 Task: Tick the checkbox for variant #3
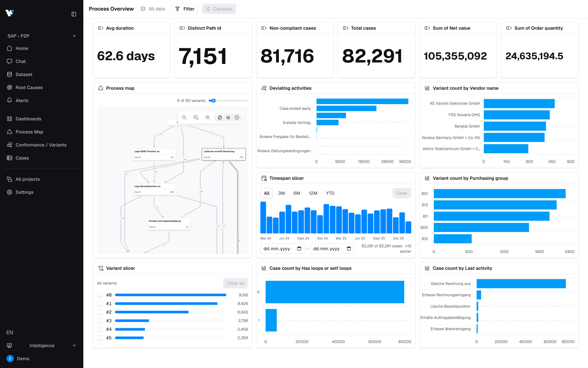point(100,321)
